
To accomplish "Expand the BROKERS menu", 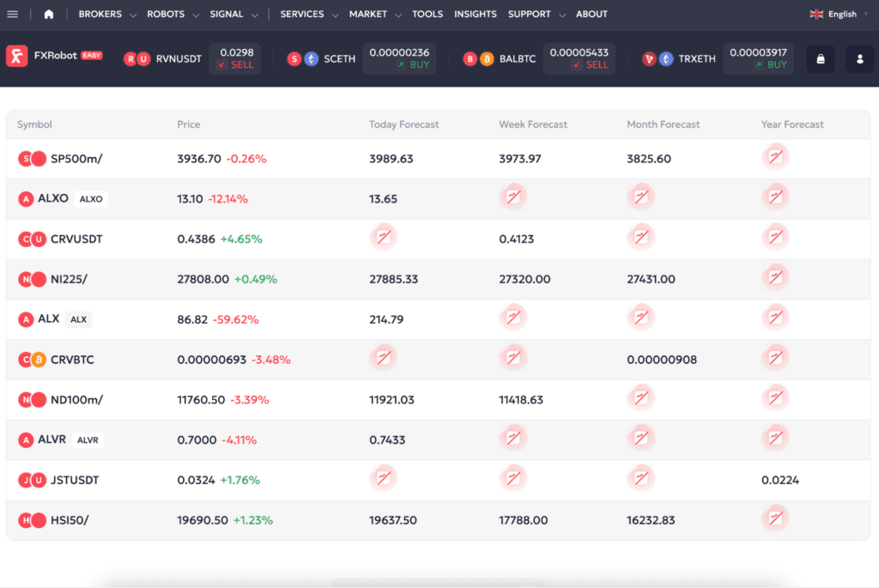I will 107,14.
